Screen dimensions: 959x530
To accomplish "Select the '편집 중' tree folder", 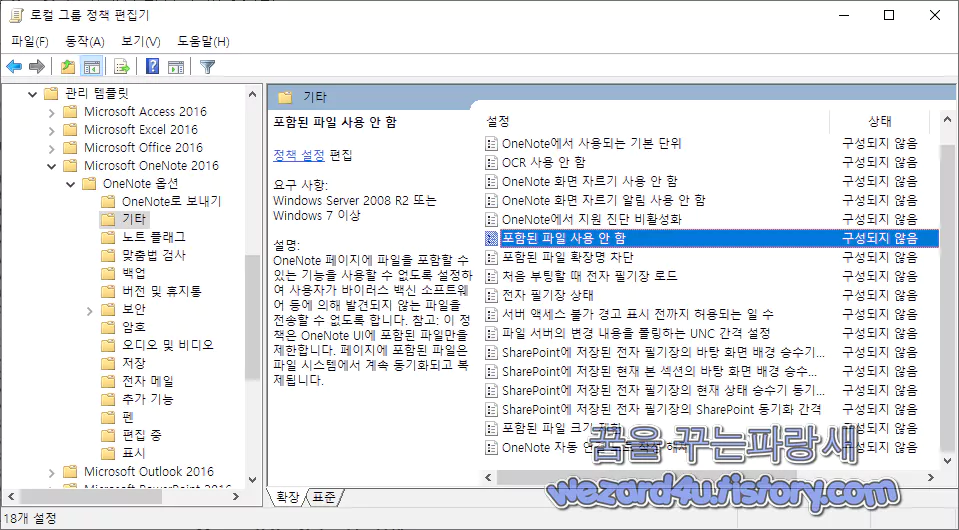I will coord(142,435).
